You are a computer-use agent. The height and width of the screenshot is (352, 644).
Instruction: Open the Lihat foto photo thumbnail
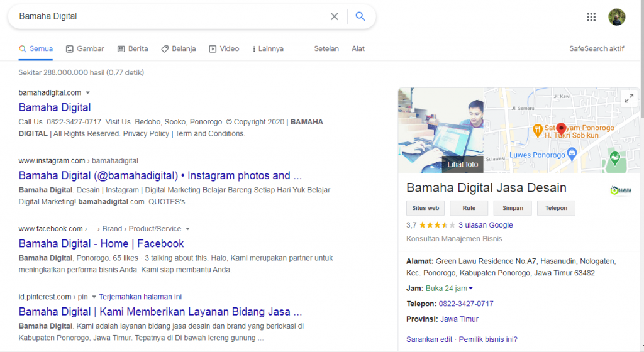click(x=441, y=130)
